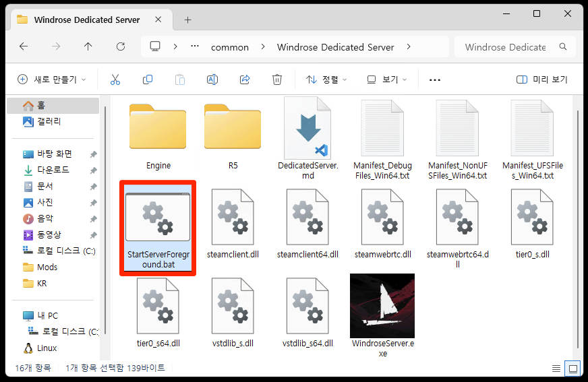Click the Copy icon in toolbar
Screen dimensions: 588x382
[x=148, y=79]
